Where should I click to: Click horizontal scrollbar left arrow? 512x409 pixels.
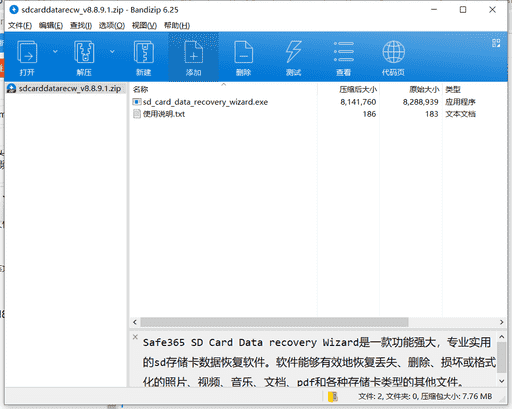[x=135, y=322]
